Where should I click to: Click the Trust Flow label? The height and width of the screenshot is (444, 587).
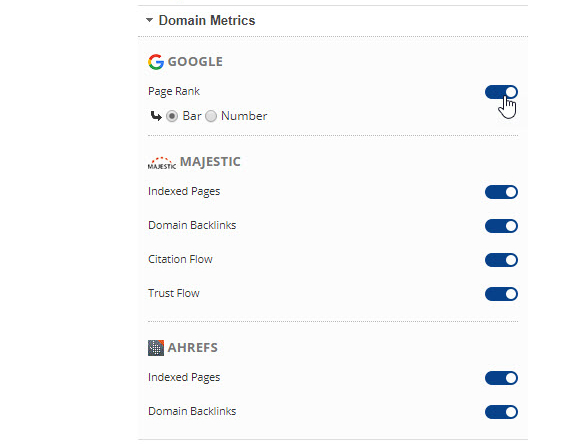click(174, 293)
